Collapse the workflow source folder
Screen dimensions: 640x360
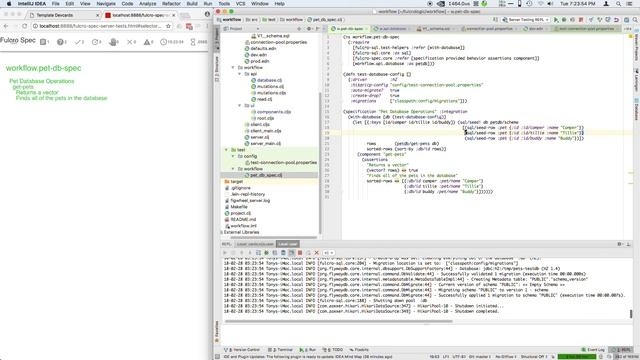point(233,67)
